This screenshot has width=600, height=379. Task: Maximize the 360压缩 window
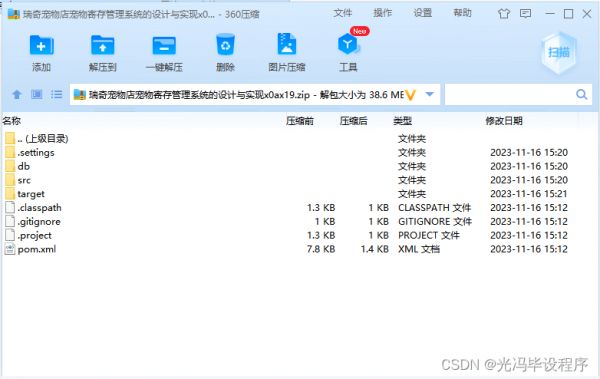569,14
